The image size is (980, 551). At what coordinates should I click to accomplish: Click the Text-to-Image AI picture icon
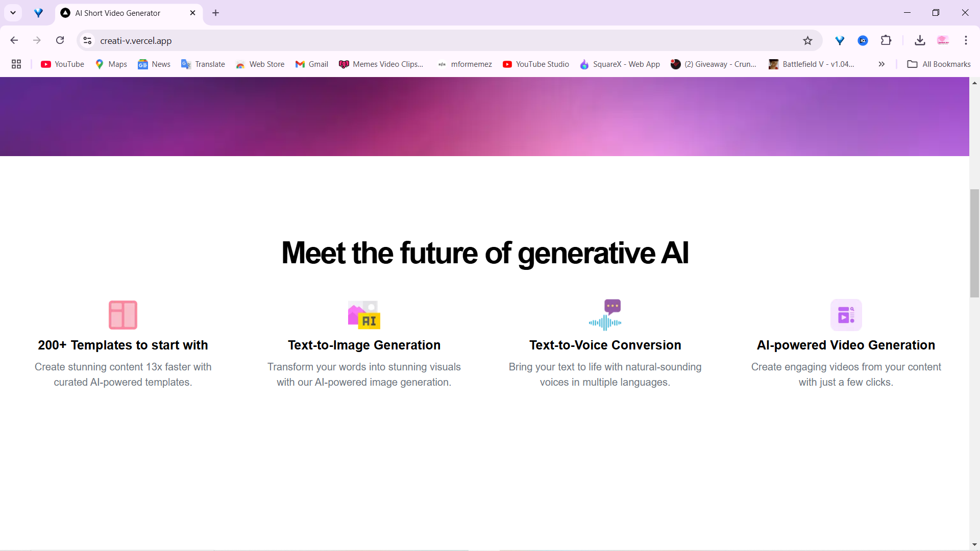364,315
